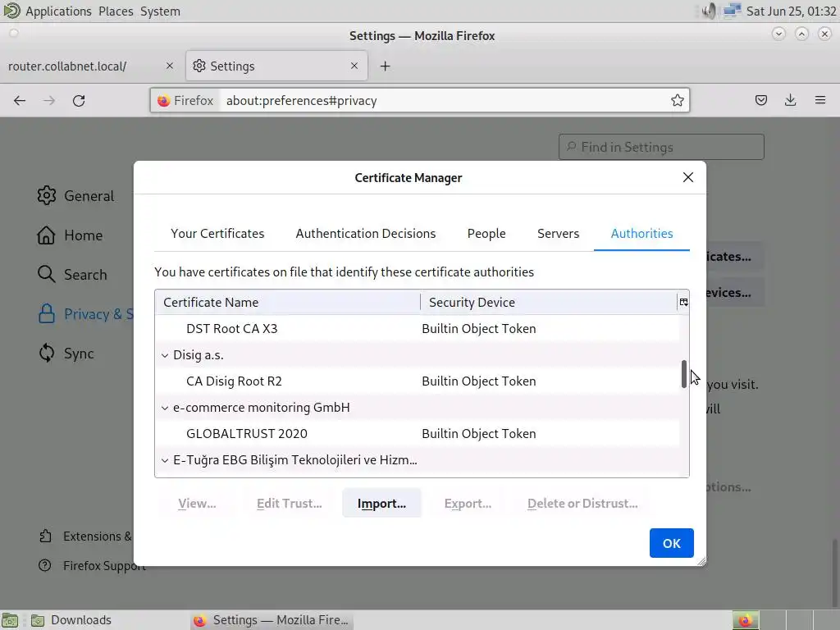Click the Firefox icon at taskbar right
The height and width of the screenshot is (630, 840).
[x=745, y=620]
